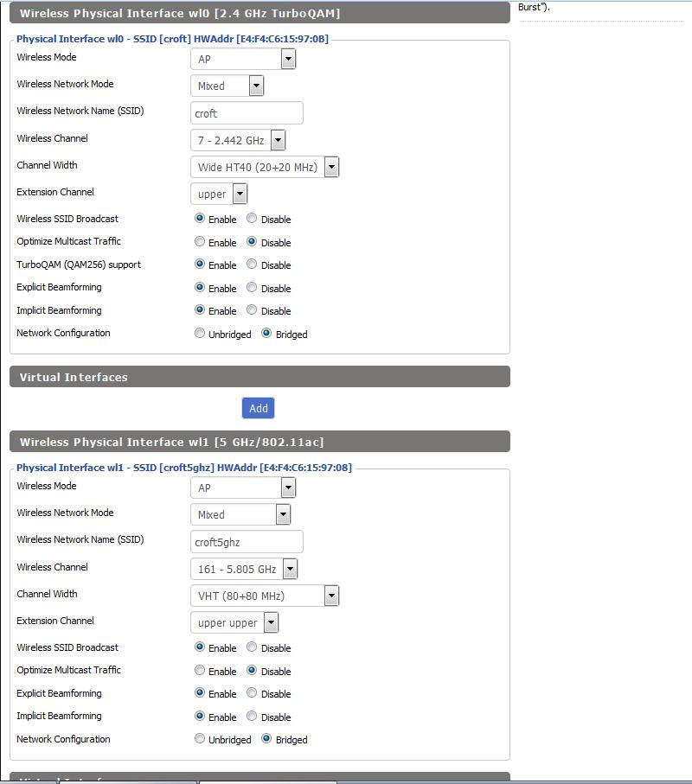Set wl0 Network Configuration to Unbridged
Screen dimensions: 692x784
200,334
